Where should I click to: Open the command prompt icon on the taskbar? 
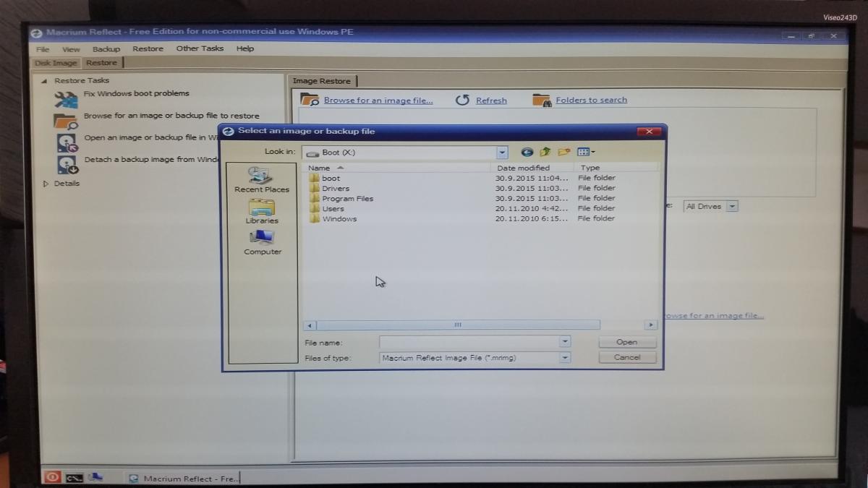[74, 477]
